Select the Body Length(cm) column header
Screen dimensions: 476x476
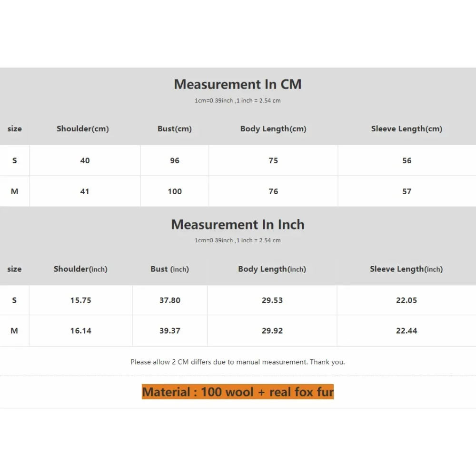(273, 129)
